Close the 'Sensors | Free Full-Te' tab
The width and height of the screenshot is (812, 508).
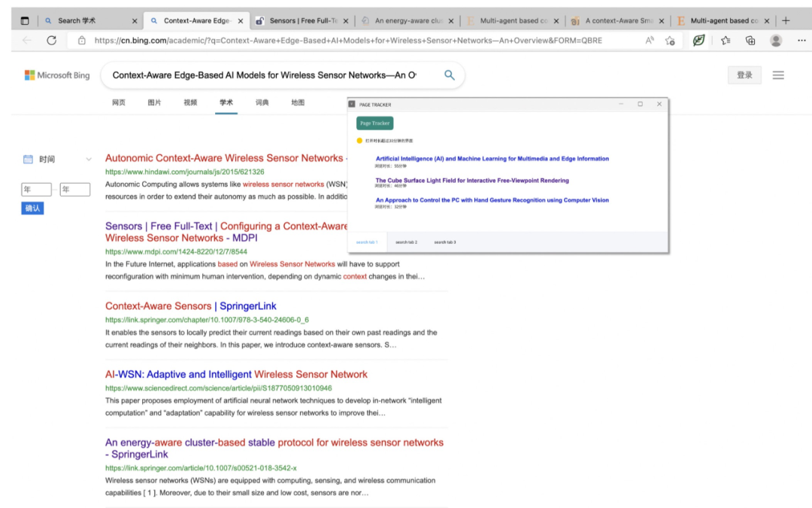tap(345, 21)
